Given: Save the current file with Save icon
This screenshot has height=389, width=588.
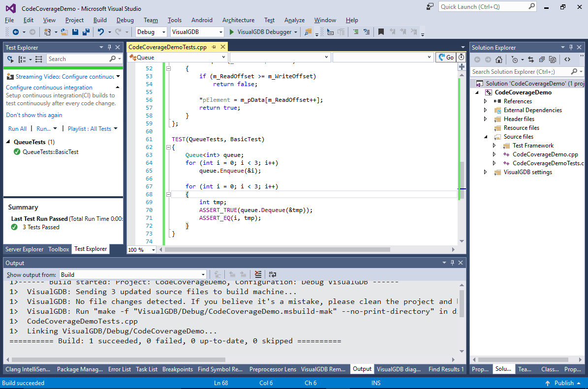Looking at the screenshot, I should 75,32.
